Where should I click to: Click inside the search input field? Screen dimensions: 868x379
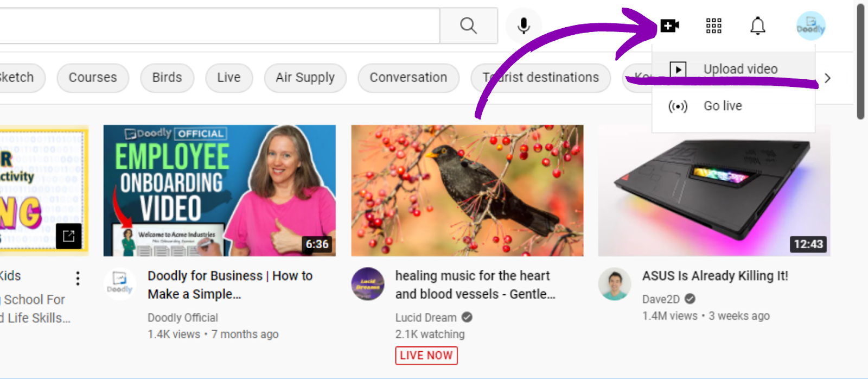[219, 26]
